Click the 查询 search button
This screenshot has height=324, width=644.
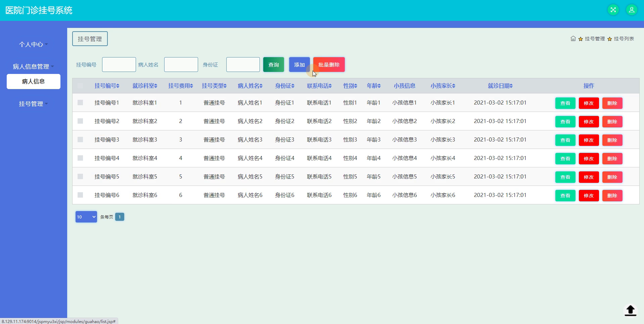tap(274, 65)
